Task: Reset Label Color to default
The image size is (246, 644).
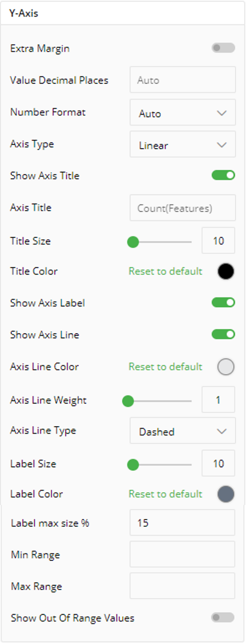Action: (x=165, y=494)
